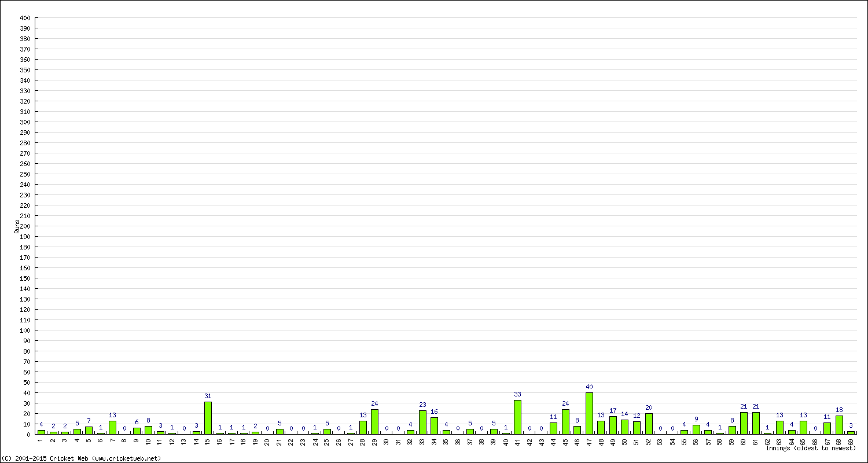Click y-axis label 70
Screen dimensions: 868x463
pos(26,362)
